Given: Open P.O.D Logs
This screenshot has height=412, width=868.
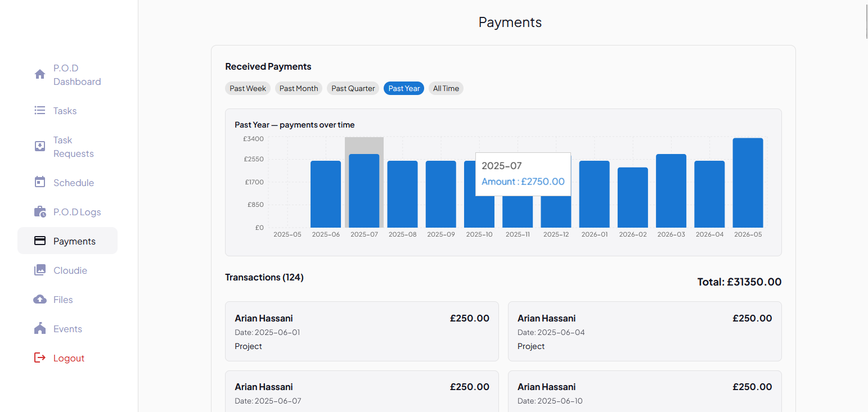Looking at the screenshot, I should [x=68, y=212].
